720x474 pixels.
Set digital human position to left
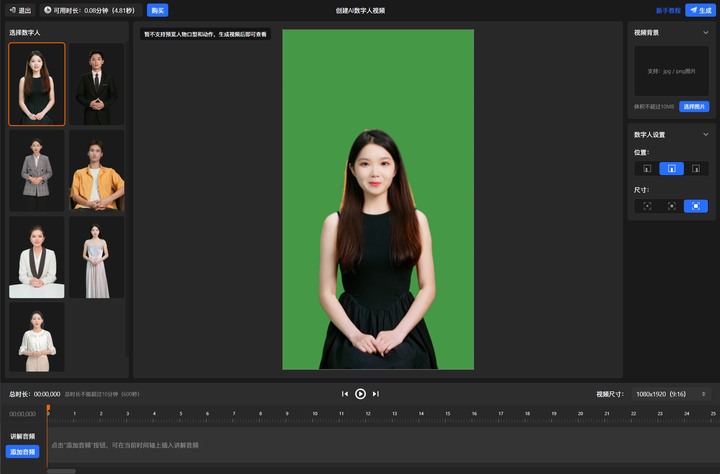pos(647,169)
